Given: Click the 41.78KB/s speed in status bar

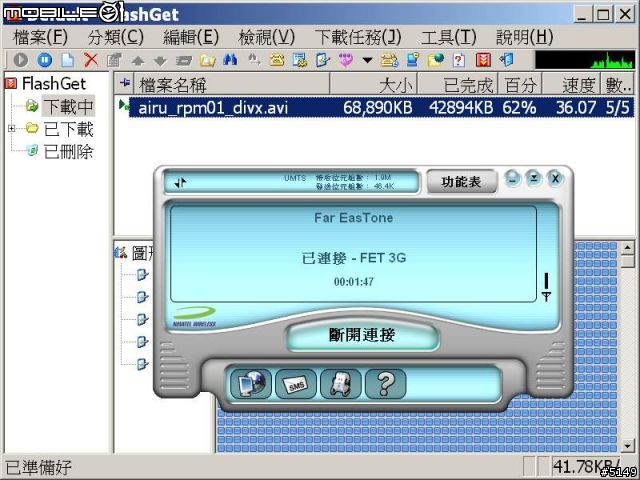Looking at the screenshot, I should pos(586,466).
